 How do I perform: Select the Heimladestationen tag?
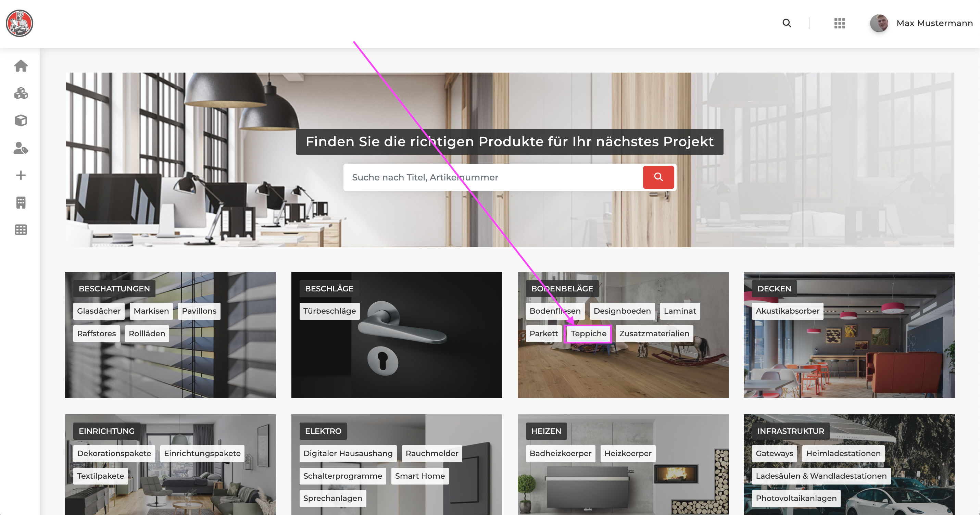click(843, 453)
